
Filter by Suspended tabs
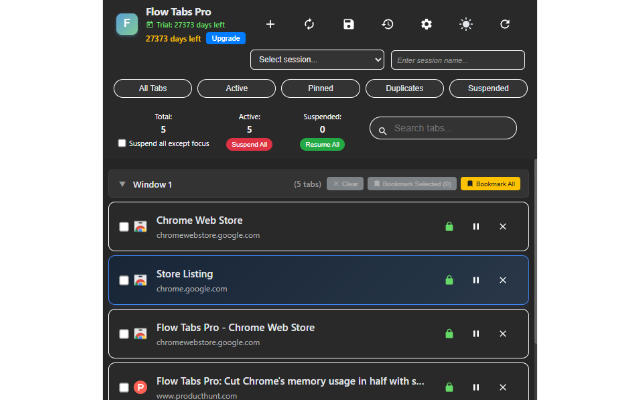488,88
